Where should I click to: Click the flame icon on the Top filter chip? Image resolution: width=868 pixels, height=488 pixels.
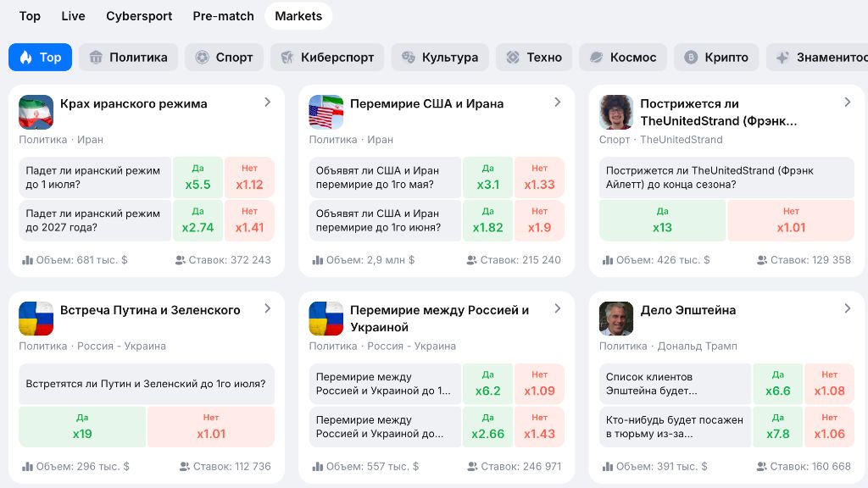point(26,57)
